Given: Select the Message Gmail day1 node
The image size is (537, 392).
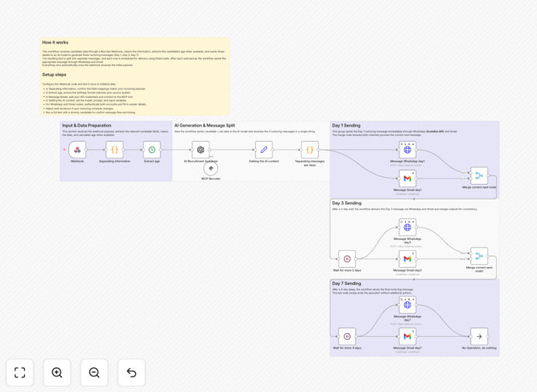Looking at the screenshot, I should click(407, 179).
